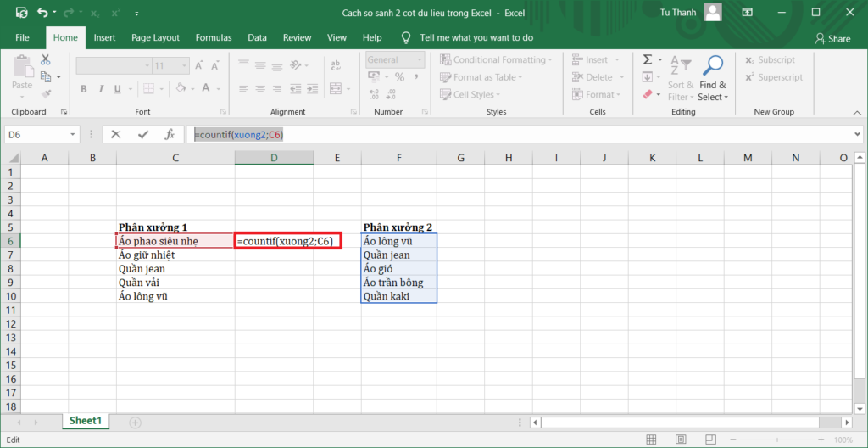This screenshot has height=448, width=868.
Task: Click the Clear eraser icon
Action: click(x=648, y=95)
